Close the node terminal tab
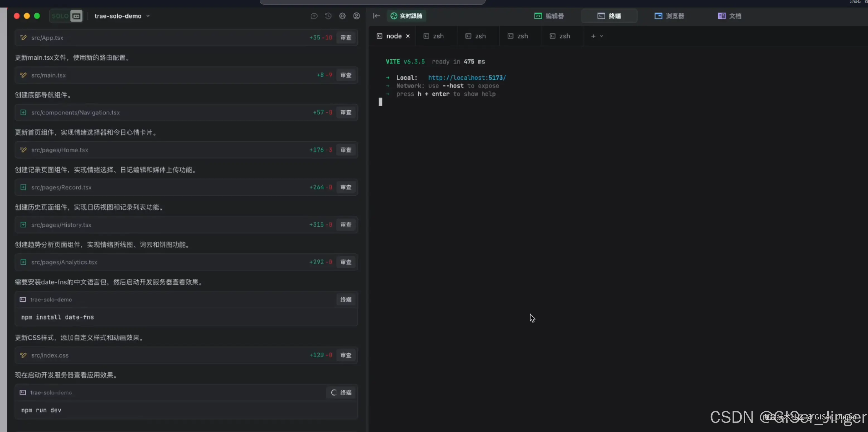Screen dimensions: 868x432 (408, 36)
